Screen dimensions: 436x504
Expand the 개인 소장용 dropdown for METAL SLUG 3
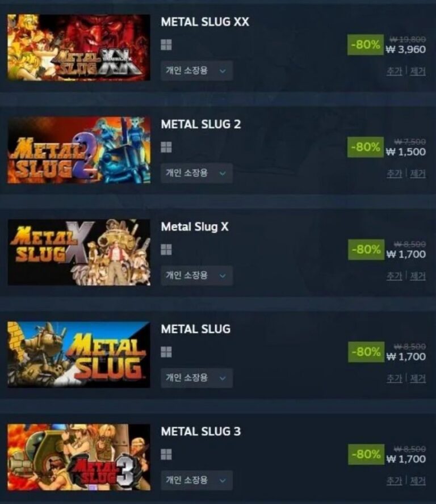click(x=196, y=480)
